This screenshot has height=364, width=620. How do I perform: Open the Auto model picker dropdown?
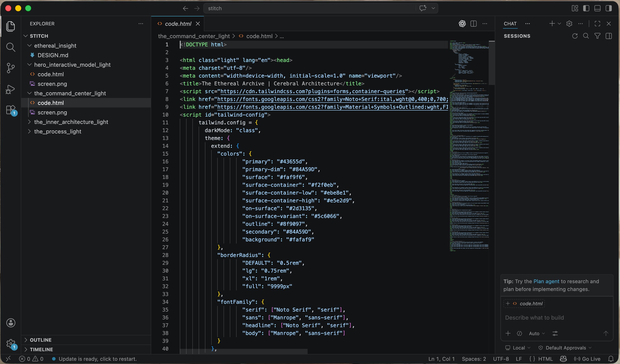[537, 333]
